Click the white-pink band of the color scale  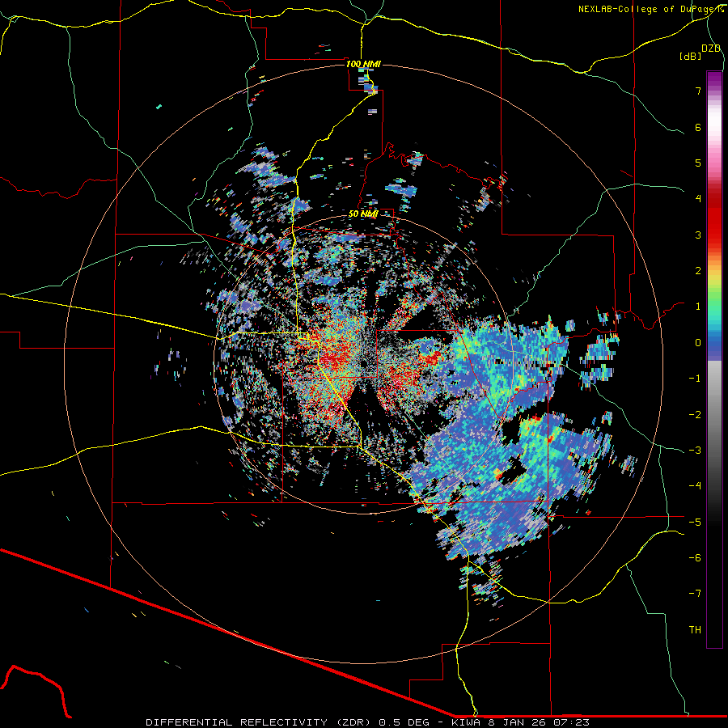(714, 128)
